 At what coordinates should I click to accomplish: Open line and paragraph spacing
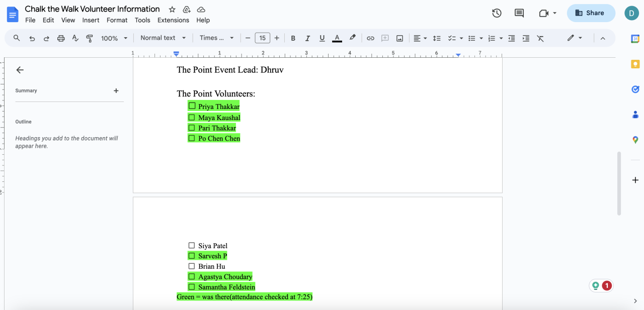[x=437, y=38]
